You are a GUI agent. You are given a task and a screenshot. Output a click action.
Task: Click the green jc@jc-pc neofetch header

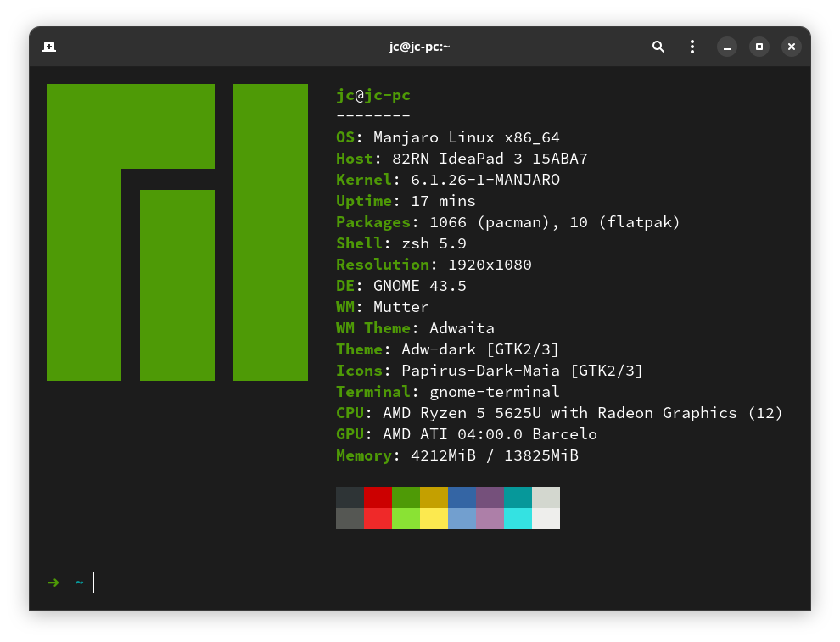(x=372, y=95)
